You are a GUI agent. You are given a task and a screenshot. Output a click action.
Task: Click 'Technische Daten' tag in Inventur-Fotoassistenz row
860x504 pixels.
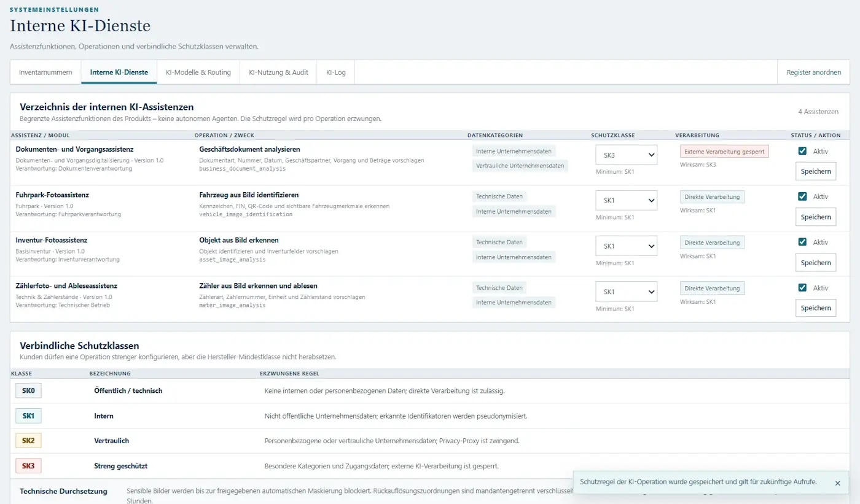(499, 242)
